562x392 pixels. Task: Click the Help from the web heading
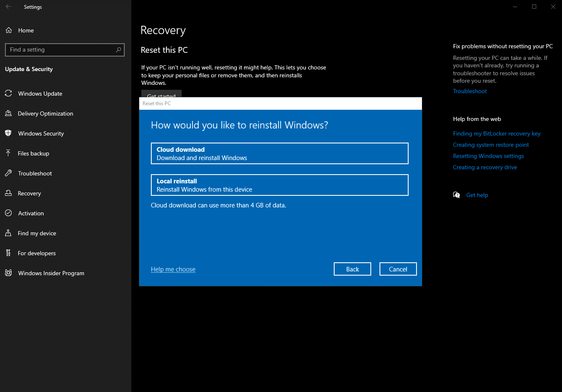click(x=477, y=119)
